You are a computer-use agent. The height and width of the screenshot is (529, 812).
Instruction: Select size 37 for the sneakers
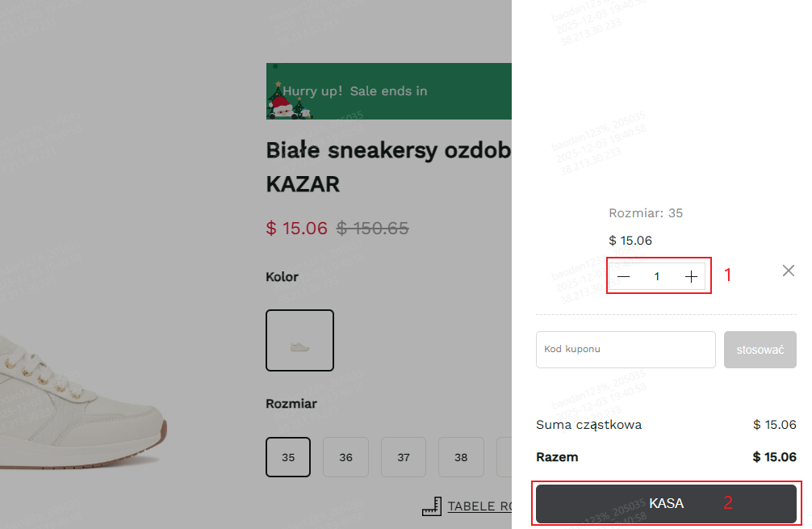pyautogui.click(x=404, y=456)
